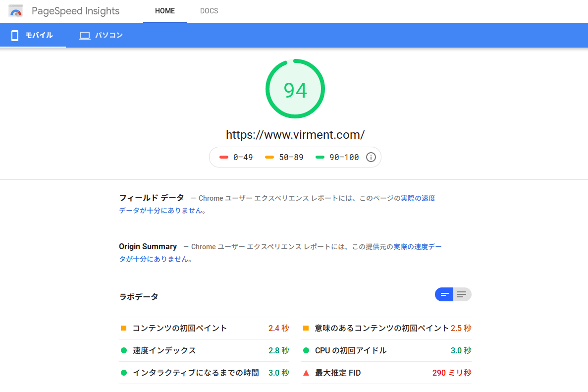Select the mobile device icon on モバイル tab
The height and width of the screenshot is (392, 588).
tap(15, 35)
